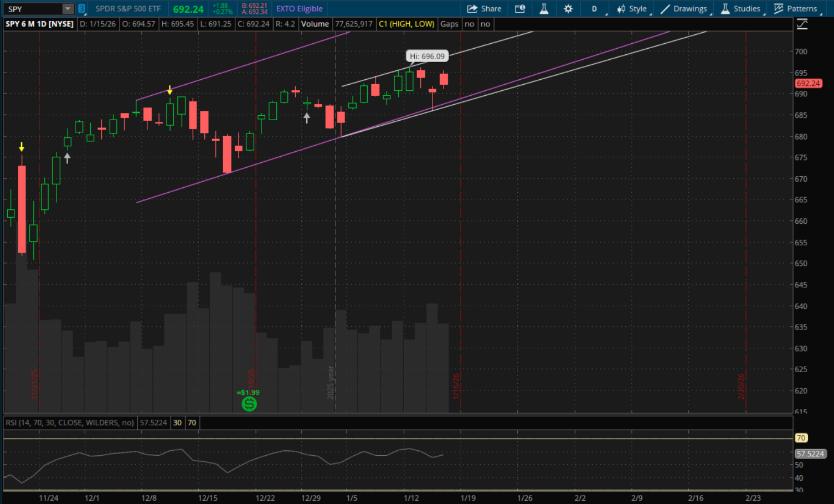Select the RSI study label in lower panel
Image resolution: width=834 pixels, height=504 pixels.
(x=70, y=423)
